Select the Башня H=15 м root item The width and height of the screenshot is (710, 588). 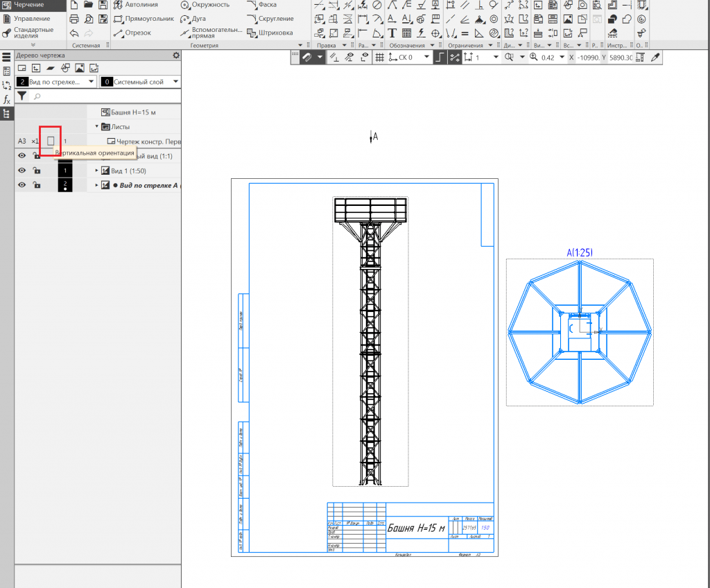pyautogui.click(x=128, y=112)
